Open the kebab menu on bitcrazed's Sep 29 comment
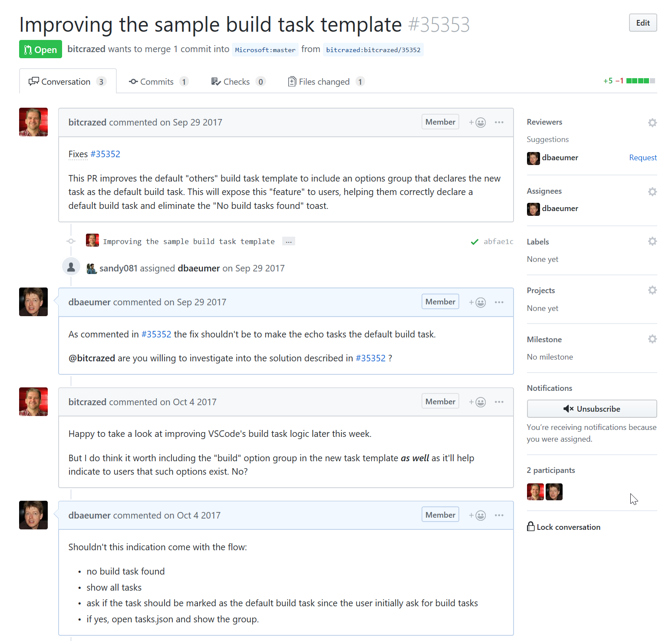Screen dimensions: 672x641 point(499,122)
